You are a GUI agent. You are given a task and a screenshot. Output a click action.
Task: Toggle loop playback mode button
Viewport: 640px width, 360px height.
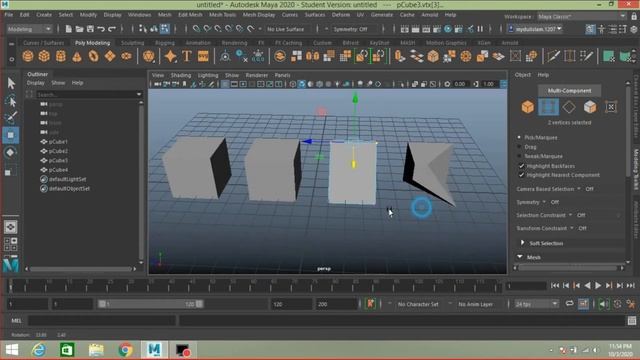point(569,304)
